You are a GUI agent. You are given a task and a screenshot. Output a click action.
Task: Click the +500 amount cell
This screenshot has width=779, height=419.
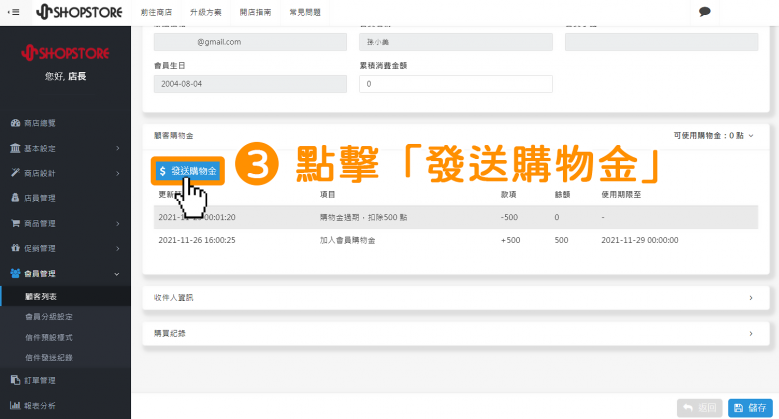[510, 240]
